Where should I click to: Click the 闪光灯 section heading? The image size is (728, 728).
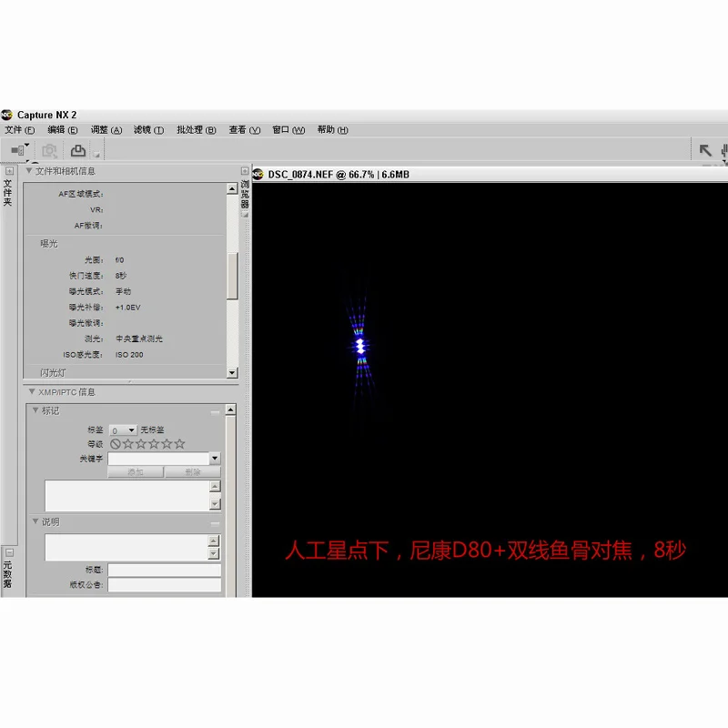(x=53, y=373)
